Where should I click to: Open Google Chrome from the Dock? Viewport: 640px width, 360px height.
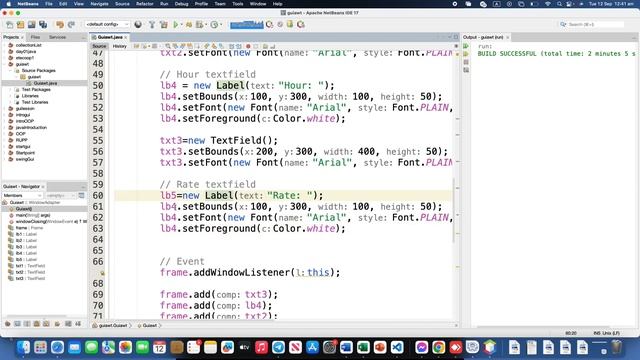click(438, 347)
